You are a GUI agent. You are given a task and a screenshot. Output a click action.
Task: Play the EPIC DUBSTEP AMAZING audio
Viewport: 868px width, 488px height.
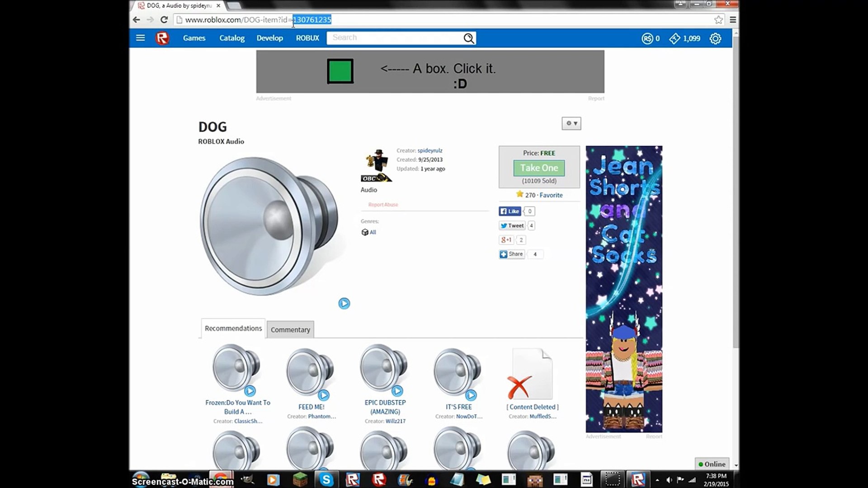coord(397,390)
